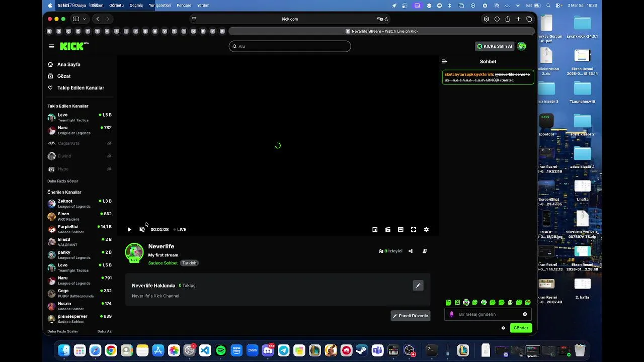Open Safari sidebar dropdown chevron
This screenshot has height=362, width=644.
84,19
